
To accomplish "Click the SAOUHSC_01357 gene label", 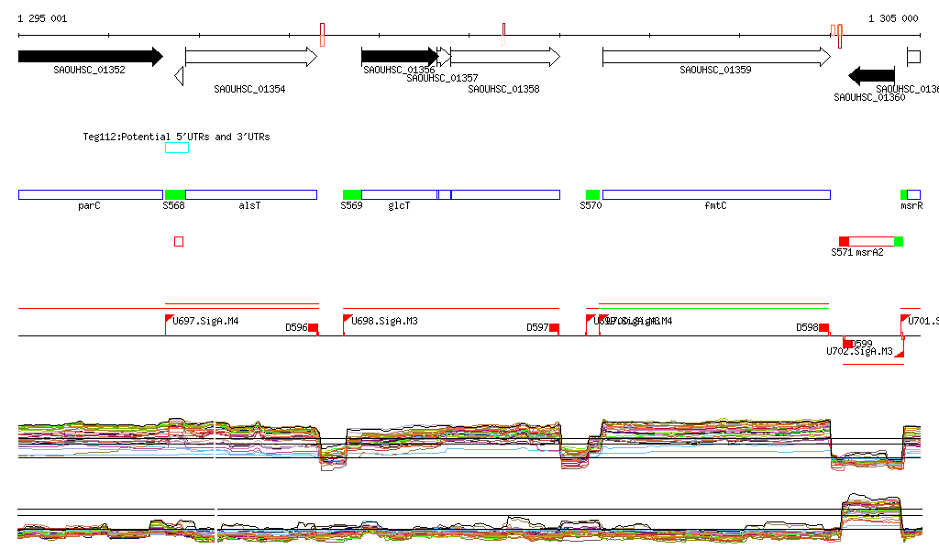I will click(x=443, y=79).
